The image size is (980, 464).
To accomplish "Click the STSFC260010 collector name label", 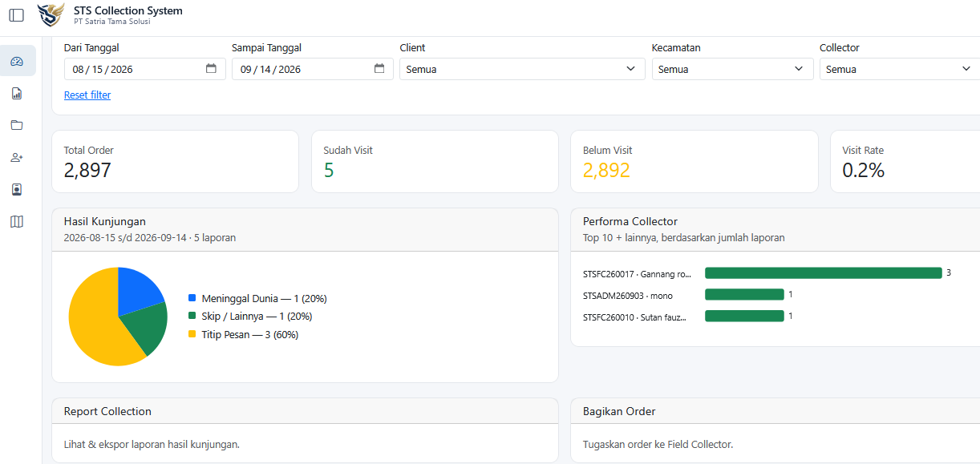I will (x=634, y=317).
